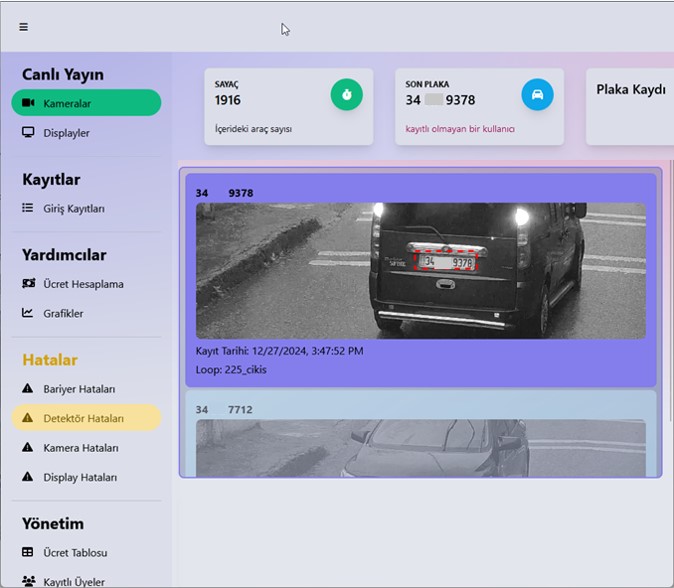Click the monitor icon beside Displayler

28,132
